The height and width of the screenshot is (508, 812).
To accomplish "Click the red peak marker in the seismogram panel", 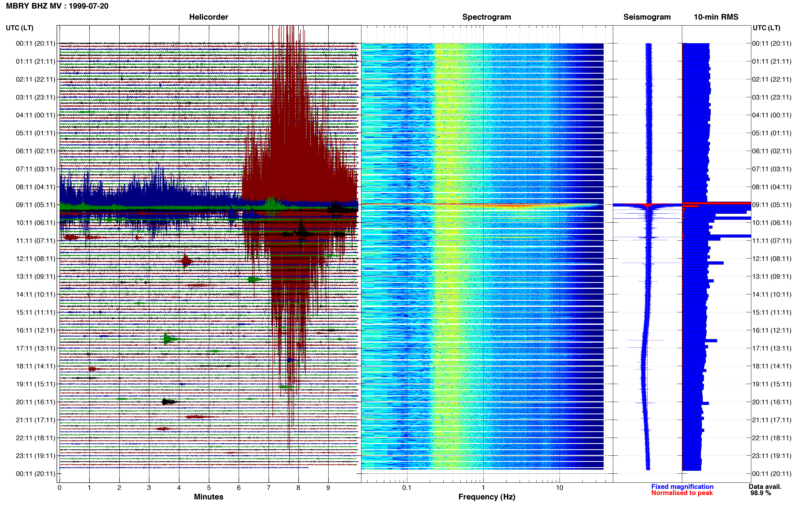I will 648,205.
